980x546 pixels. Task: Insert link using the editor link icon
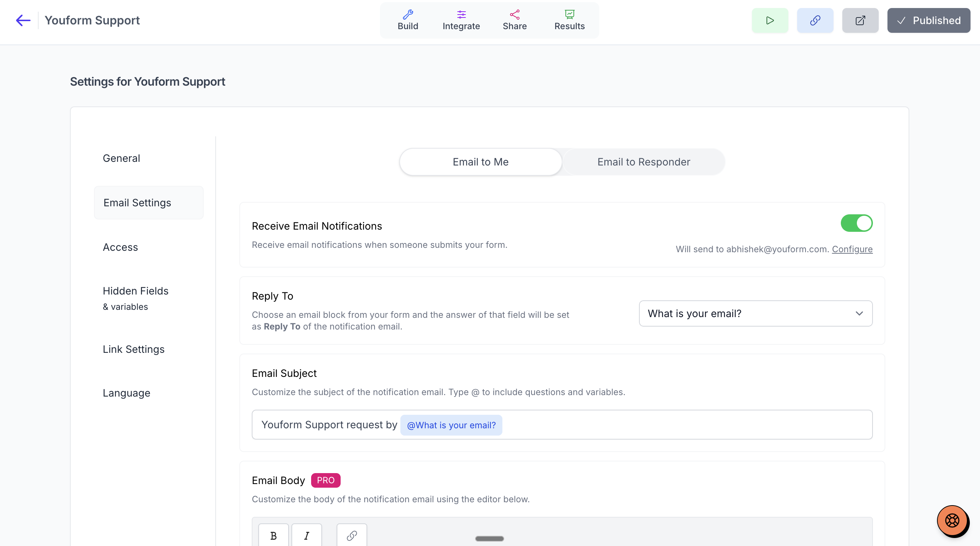pos(352,535)
